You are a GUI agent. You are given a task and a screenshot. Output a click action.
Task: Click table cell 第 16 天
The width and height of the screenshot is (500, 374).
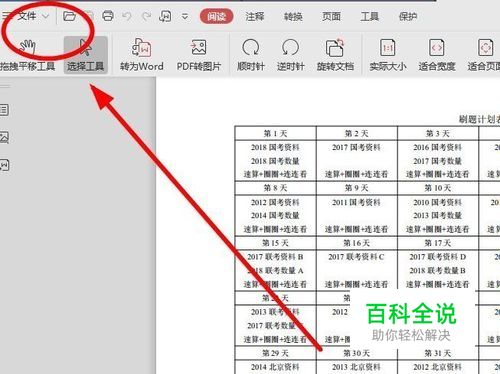point(356,243)
